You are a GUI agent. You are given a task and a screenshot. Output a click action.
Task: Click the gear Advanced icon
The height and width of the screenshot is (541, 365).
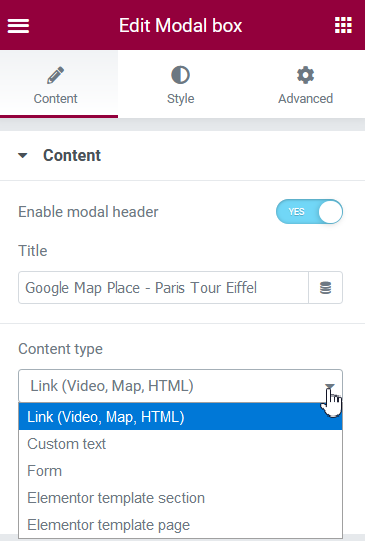pyautogui.click(x=306, y=75)
